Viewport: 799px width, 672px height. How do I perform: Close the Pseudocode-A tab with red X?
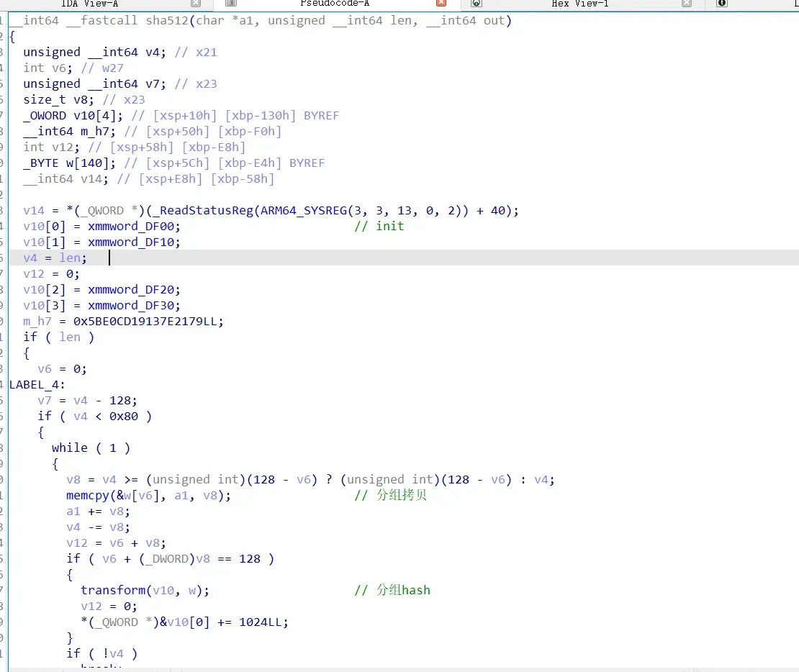pyautogui.click(x=441, y=4)
